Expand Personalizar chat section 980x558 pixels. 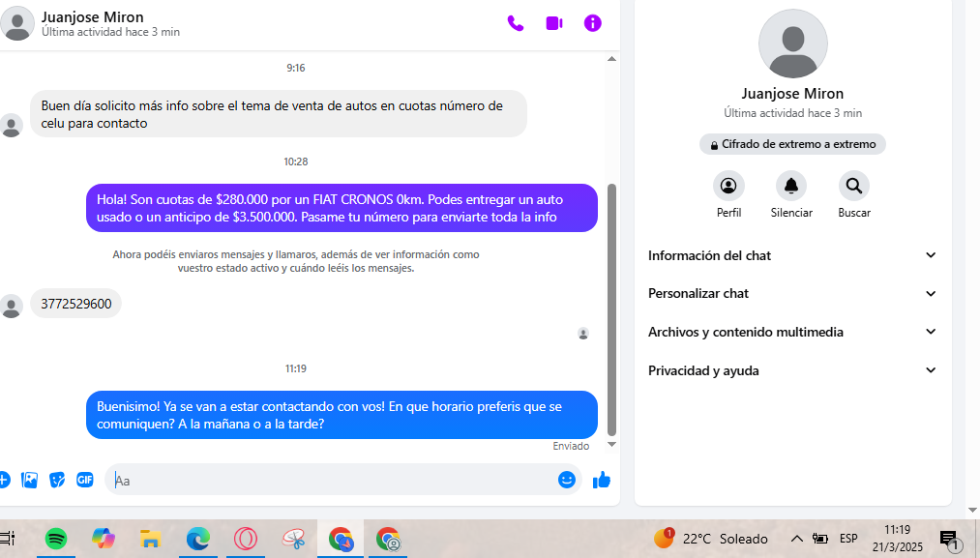(792, 294)
